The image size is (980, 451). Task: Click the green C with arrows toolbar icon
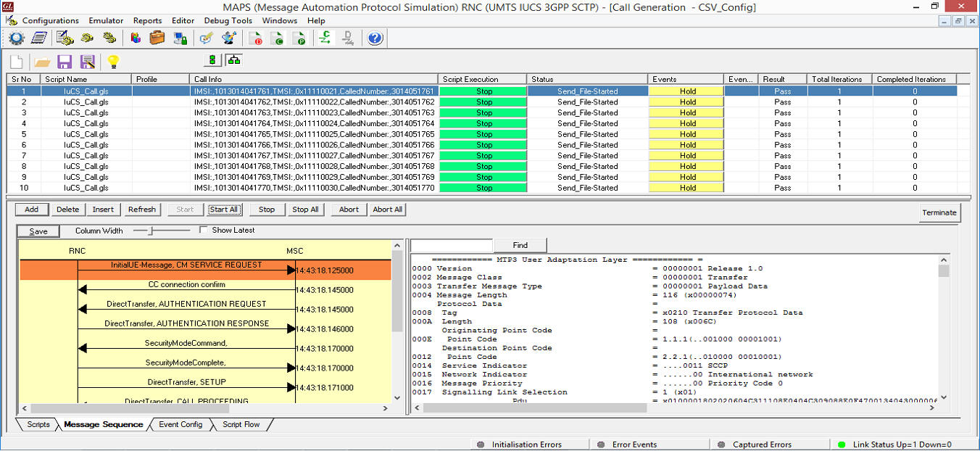pos(325,38)
